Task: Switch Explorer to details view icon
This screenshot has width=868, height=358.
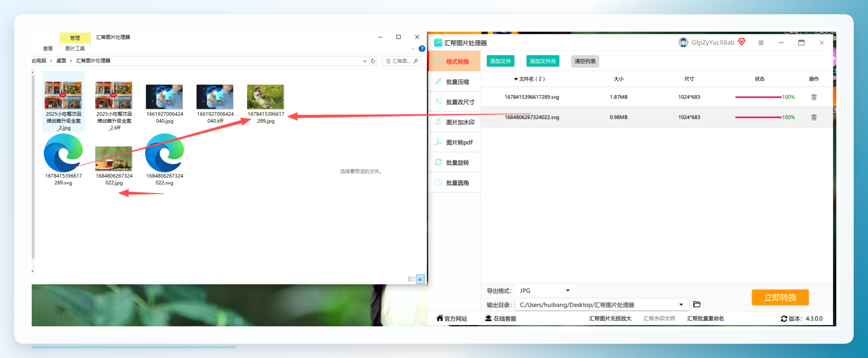Action: click(411, 279)
